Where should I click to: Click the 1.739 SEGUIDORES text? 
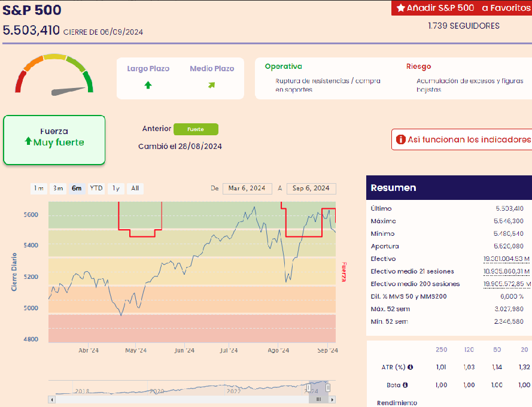coord(463,26)
